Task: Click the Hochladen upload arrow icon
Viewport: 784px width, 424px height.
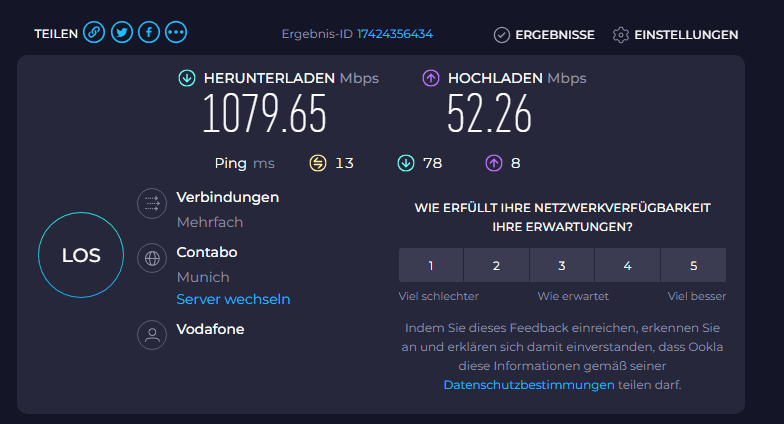Action: pyautogui.click(x=431, y=78)
